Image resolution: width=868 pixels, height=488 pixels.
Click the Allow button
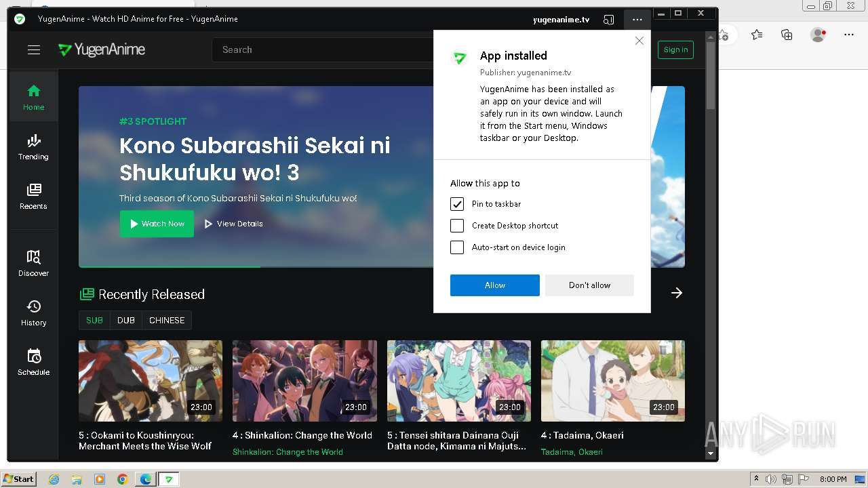pyautogui.click(x=495, y=285)
